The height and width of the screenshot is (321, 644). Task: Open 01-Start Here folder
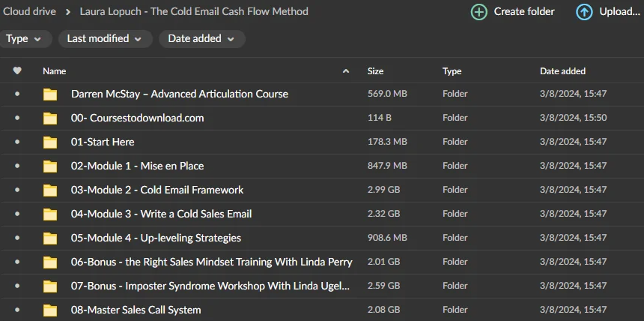coord(103,142)
